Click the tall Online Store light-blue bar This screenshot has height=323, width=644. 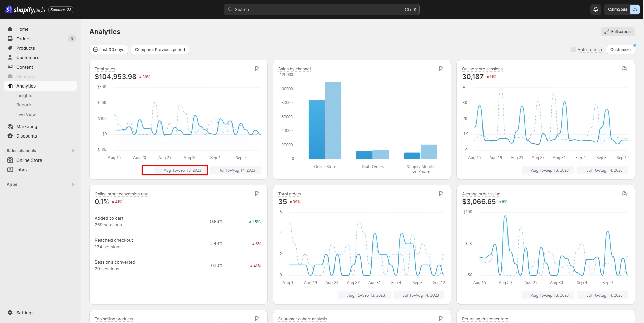(333, 120)
